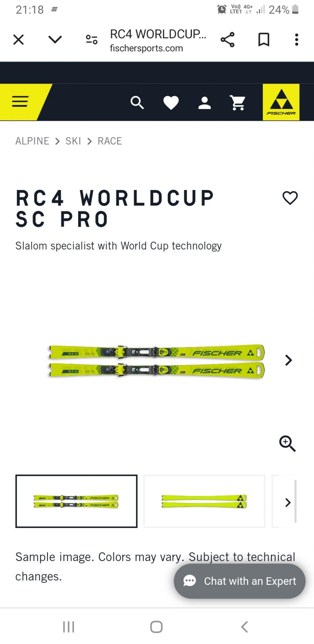
Task: Share the page via share icon
Action: tap(227, 40)
